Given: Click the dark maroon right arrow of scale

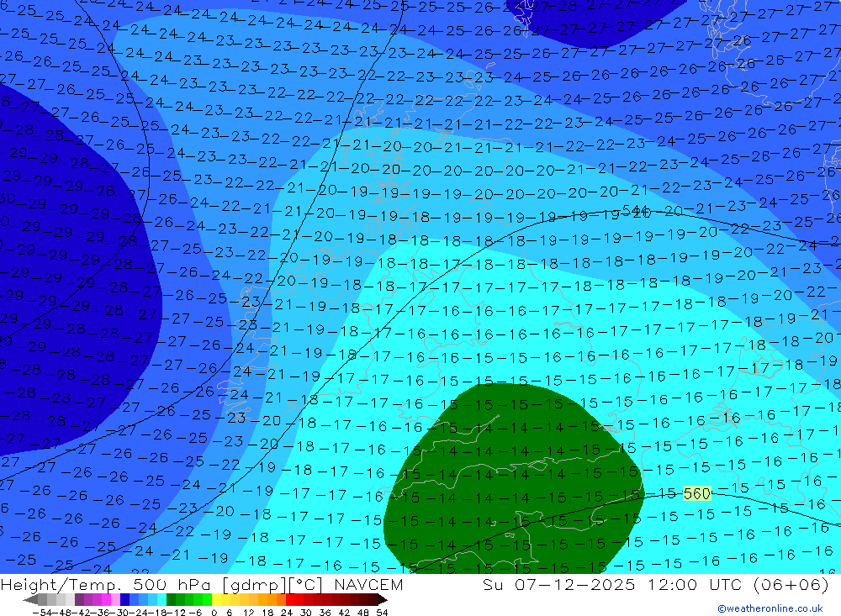Looking at the screenshot, I should (x=383, y=599).
